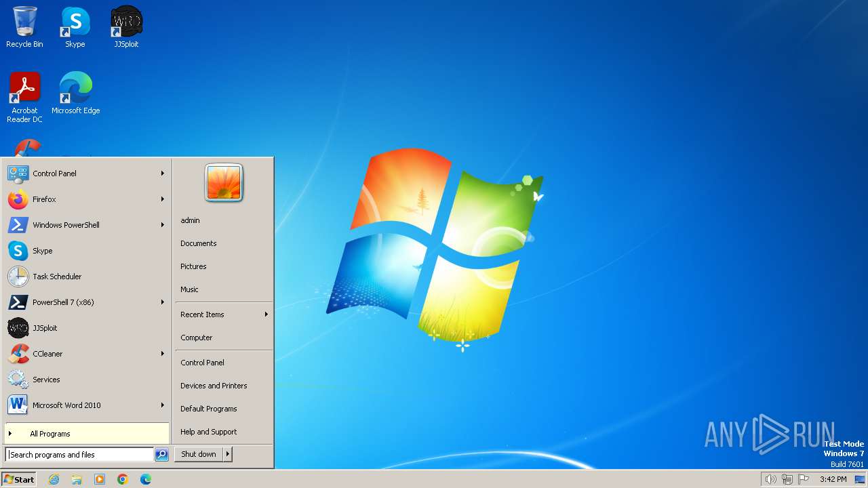
Task: Click the Shut down button
Action: point(199,454)
